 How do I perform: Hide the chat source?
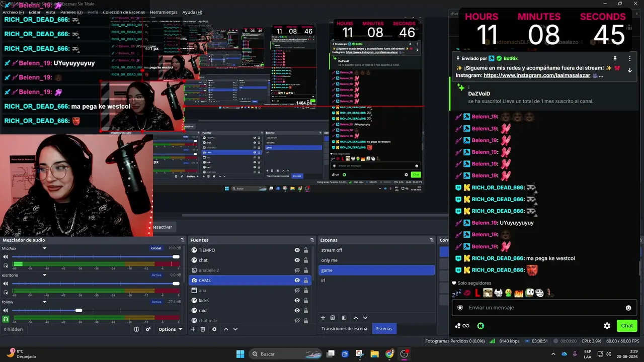click(x=297, y=260)
